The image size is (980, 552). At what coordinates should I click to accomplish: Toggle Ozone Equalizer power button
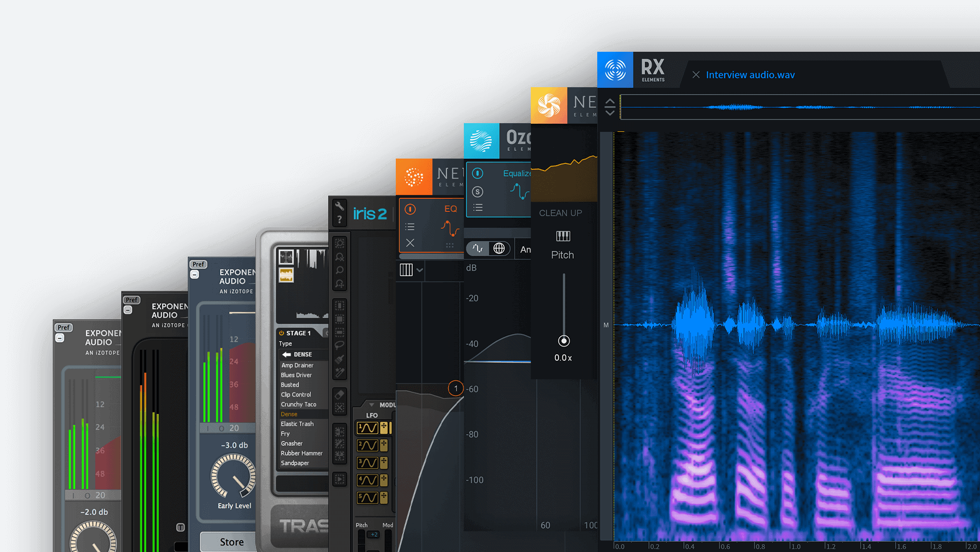[x=477, y=173]
